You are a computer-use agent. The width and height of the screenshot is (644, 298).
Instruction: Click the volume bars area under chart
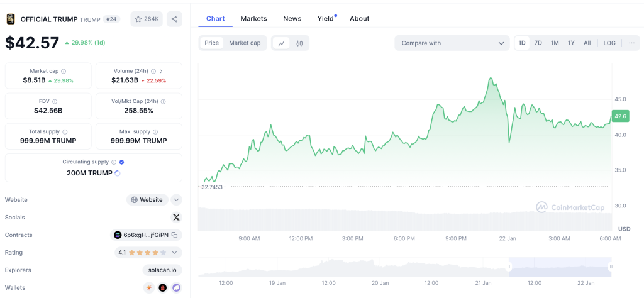point(404,219)
